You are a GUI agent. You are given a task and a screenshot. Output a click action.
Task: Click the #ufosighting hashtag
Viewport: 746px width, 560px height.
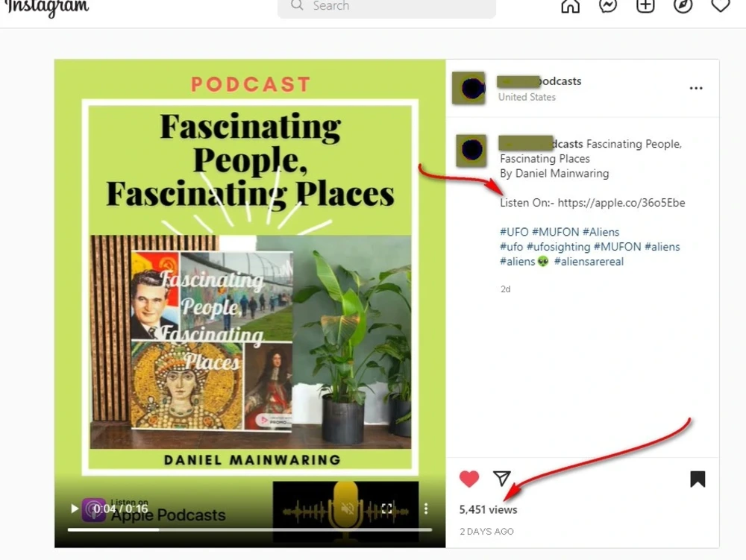558,247
